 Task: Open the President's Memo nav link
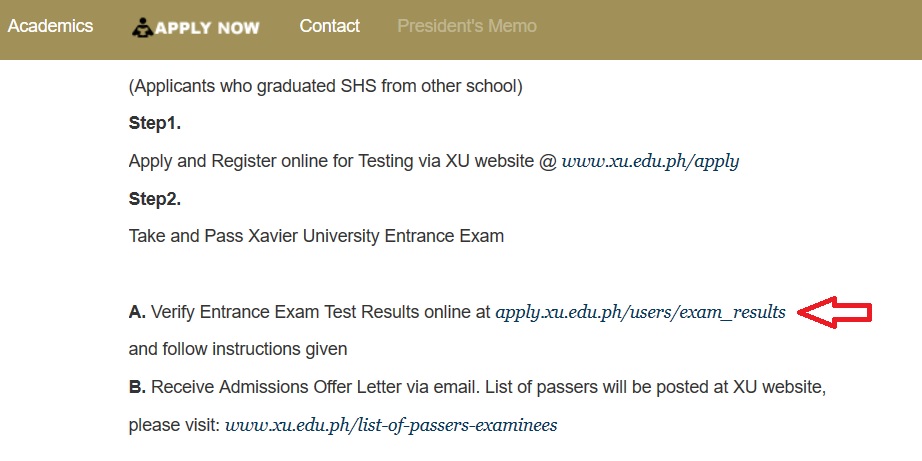[466, 26]
